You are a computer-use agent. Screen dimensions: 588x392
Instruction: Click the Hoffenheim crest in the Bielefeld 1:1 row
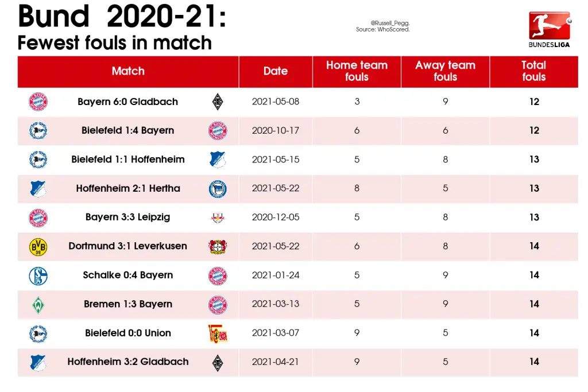tap(218, 160)
